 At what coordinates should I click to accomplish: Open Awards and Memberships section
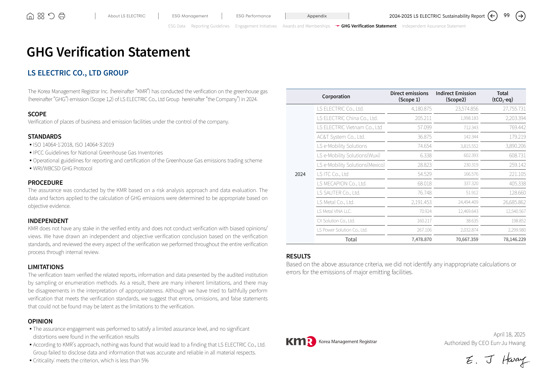tap(306, 26)
